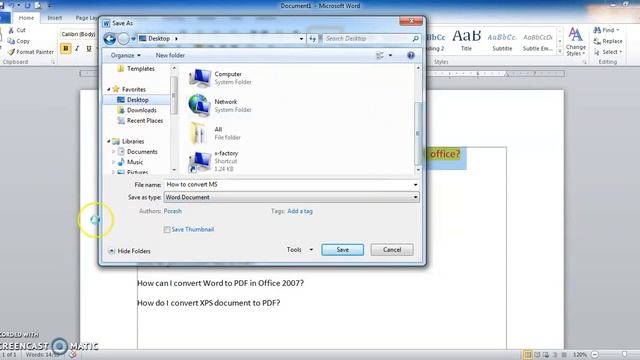640x360 pixels.
Task: Click the zoom out minus button
Action: coord(595,355)
